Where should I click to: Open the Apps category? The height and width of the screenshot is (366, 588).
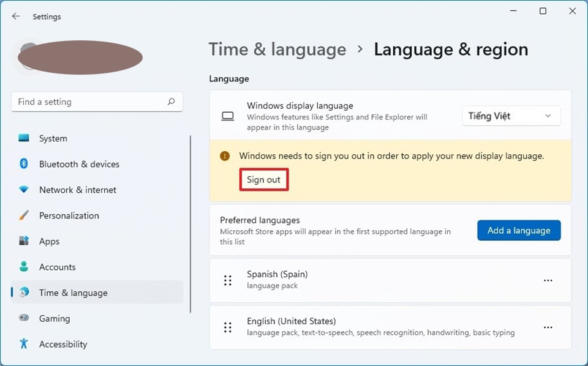[97, 241]
